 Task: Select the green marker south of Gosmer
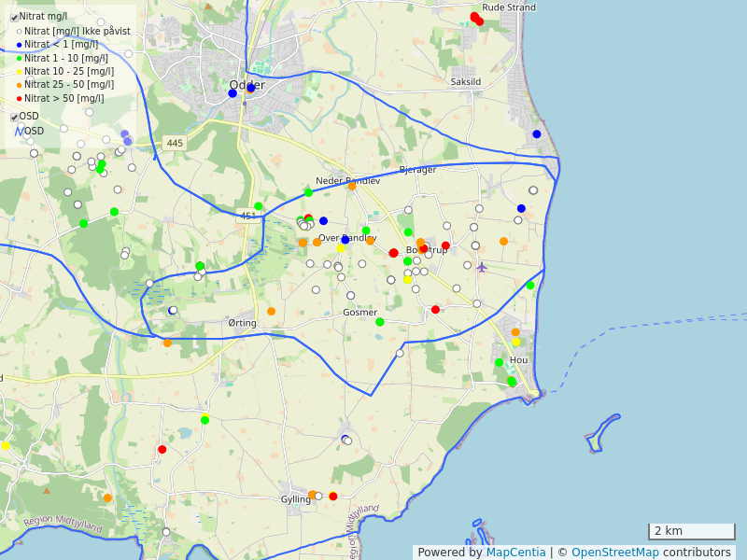click(380, 322)
